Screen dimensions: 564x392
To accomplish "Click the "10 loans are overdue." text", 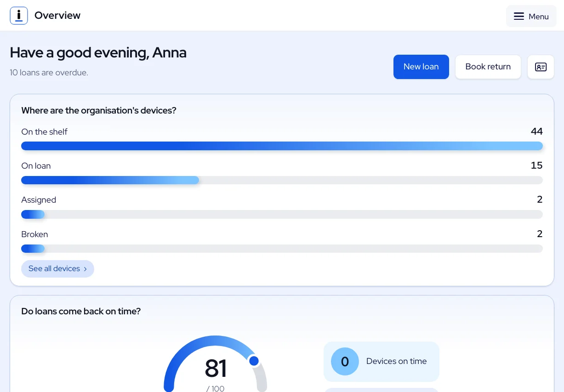I will [x=49, y=73].
